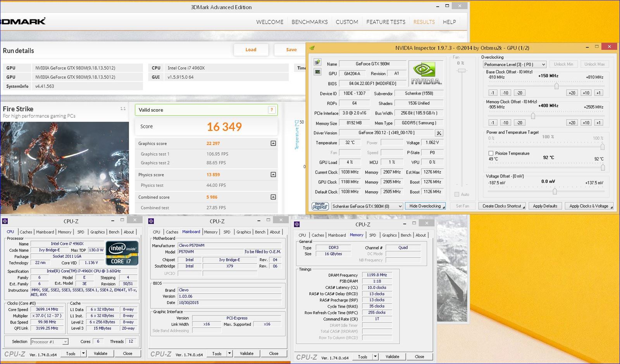Viewport: 620px width, 364px height.
Task: Open the Schenker GeForce GTX 980M GPU selector
Action: pyautogui.click(x=367, y=206)
